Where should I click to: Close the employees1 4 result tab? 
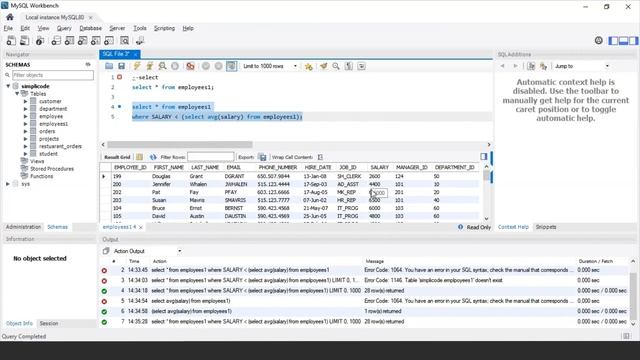pyautogui.click(x=140, y=227)
